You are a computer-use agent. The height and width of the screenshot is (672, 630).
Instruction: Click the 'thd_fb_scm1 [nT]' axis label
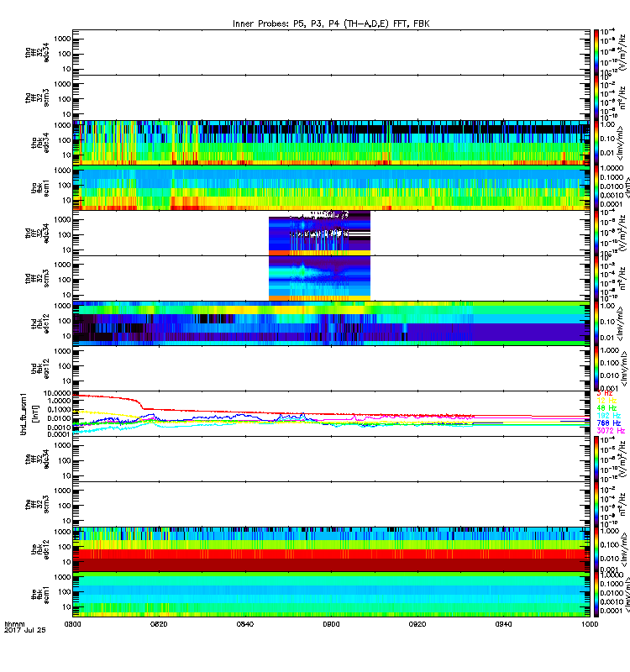click(x=29, y=414)
